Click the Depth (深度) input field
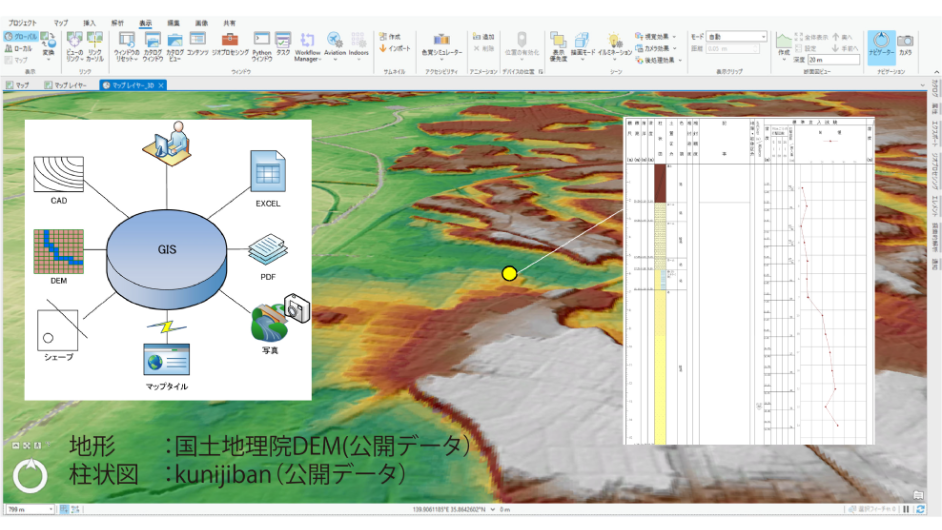Screen dimensions: 942x530 (833, 60)
